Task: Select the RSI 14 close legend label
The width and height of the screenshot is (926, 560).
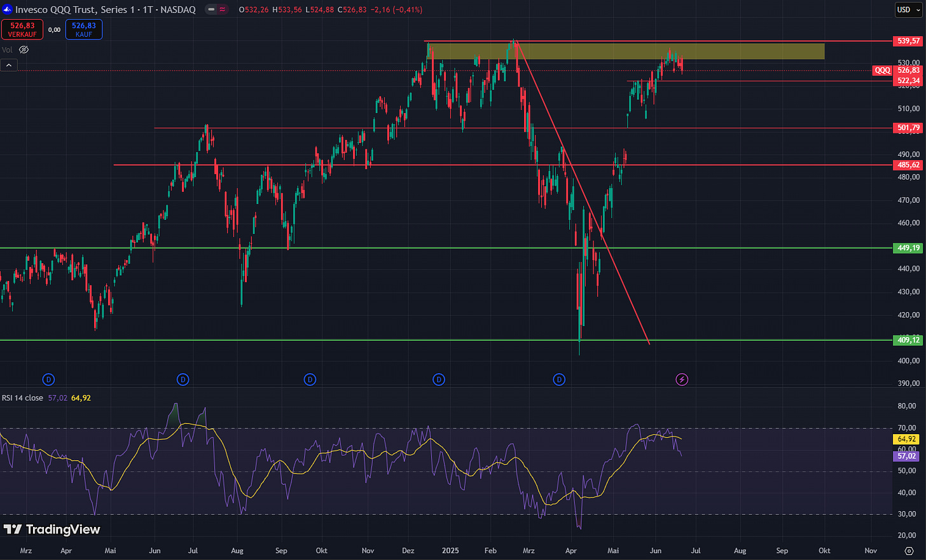Action: point(22,398)
